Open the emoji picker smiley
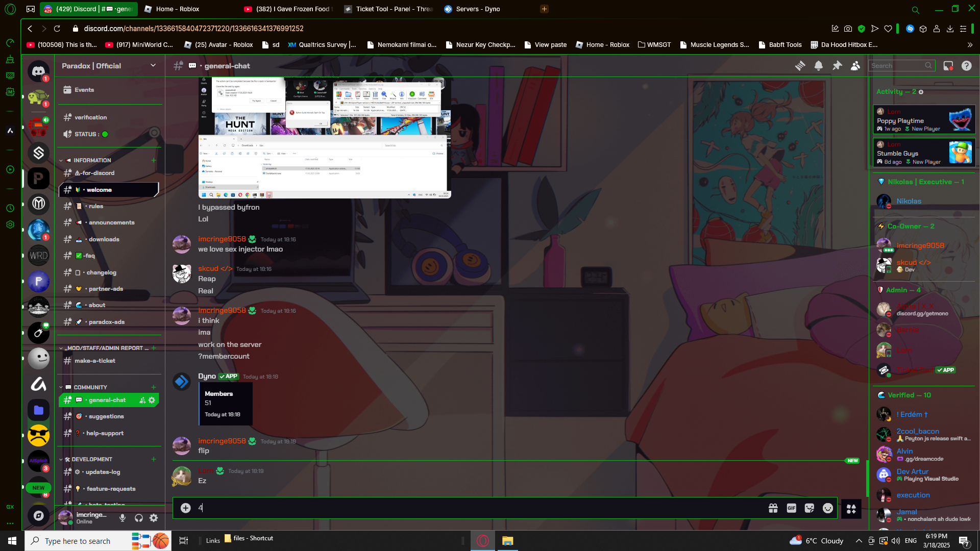The image size is (980, 551). (x=828, y=508)
